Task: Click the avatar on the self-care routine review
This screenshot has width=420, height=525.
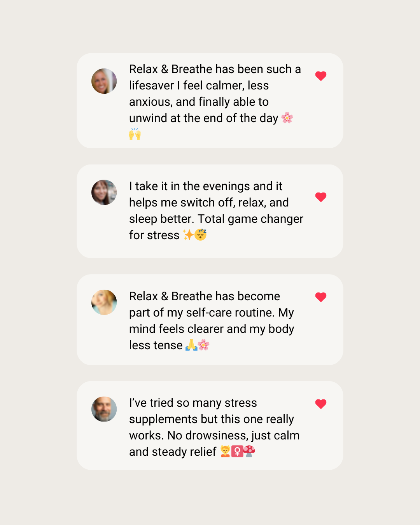Action: [x=104, y=302]
